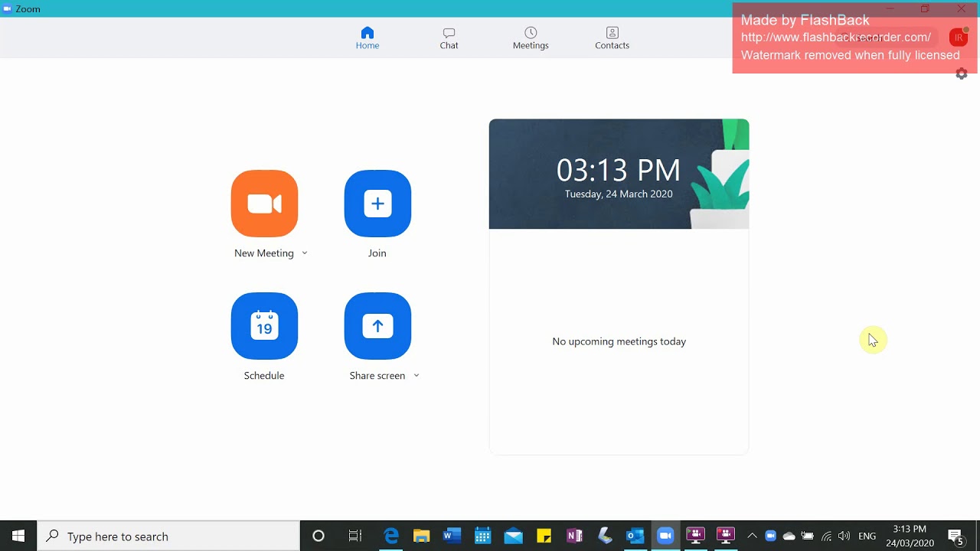Click the Share screen arrow button
Image resolution: width=980 pixels, height=551 pixels.
click(377, 326)
